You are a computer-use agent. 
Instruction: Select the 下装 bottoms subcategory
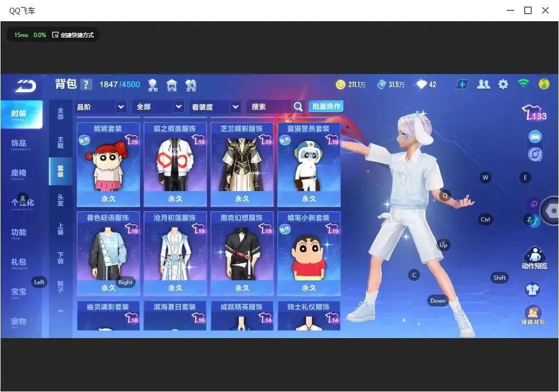[x=60, y=258]
